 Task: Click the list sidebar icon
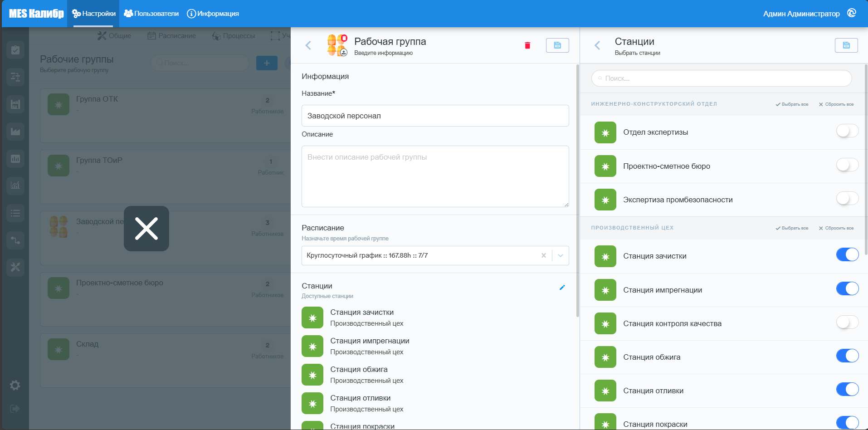(x=15, y=213)
